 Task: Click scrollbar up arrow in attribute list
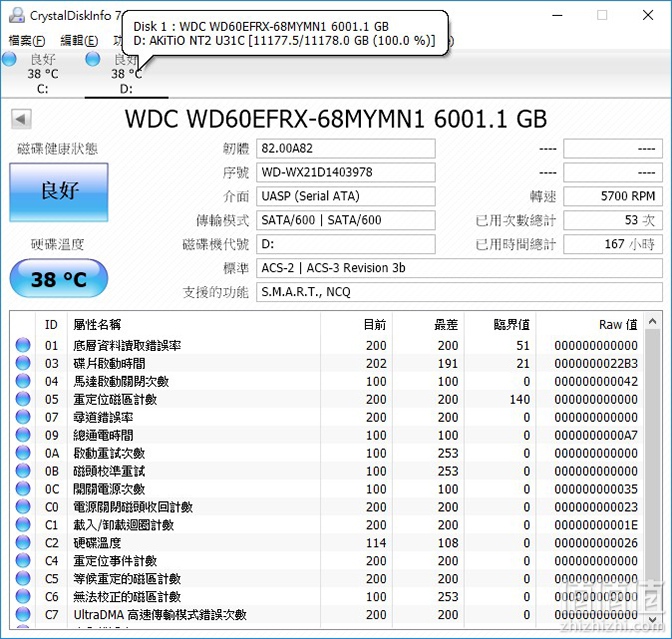pos(653,321)
